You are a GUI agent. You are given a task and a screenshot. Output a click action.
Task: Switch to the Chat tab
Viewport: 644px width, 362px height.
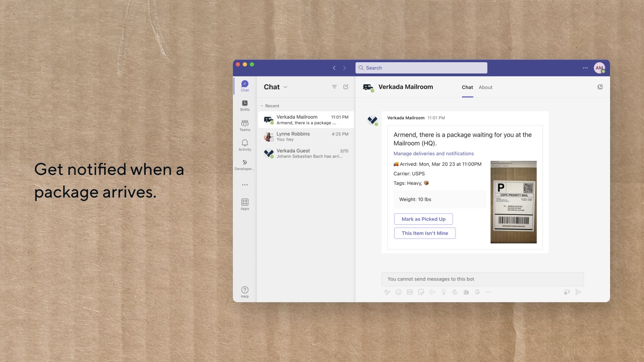(467, 87)
